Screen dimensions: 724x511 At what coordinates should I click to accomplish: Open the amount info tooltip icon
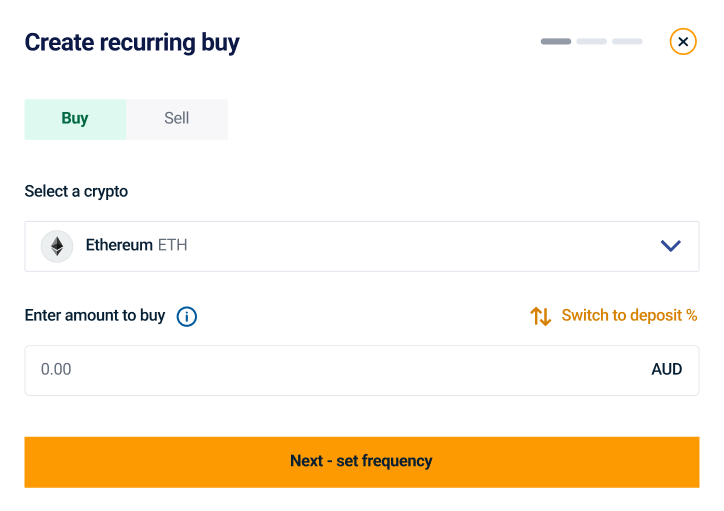[186, 317]
